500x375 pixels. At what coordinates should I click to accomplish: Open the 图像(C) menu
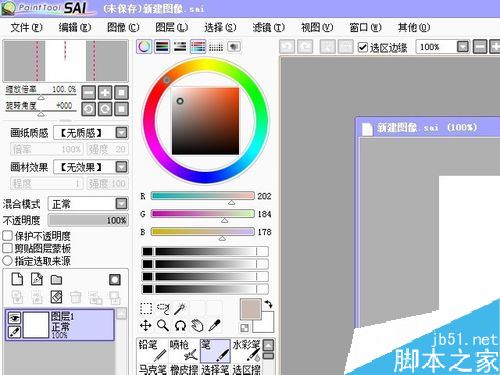(123, 27)
